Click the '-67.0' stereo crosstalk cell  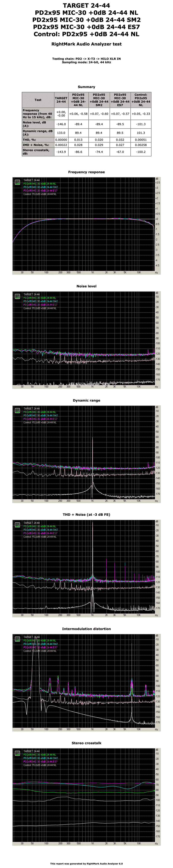pyautogui.click(x=120, y=152)
